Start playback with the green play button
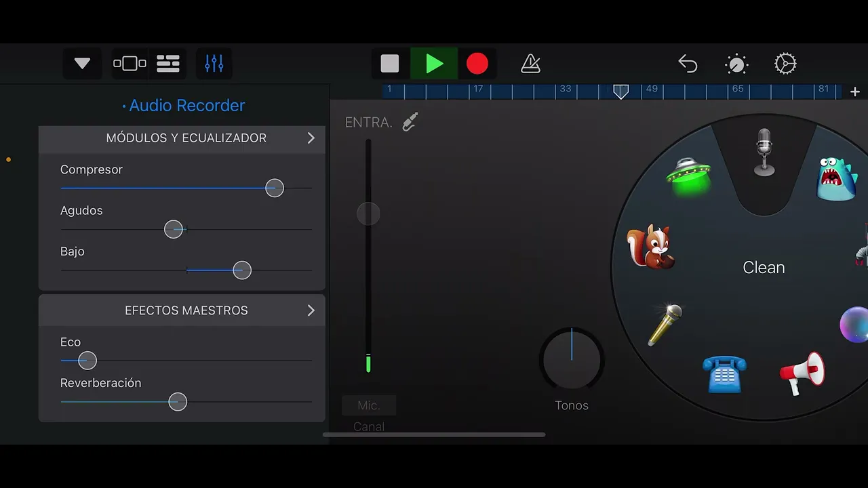 coord(434,64)
